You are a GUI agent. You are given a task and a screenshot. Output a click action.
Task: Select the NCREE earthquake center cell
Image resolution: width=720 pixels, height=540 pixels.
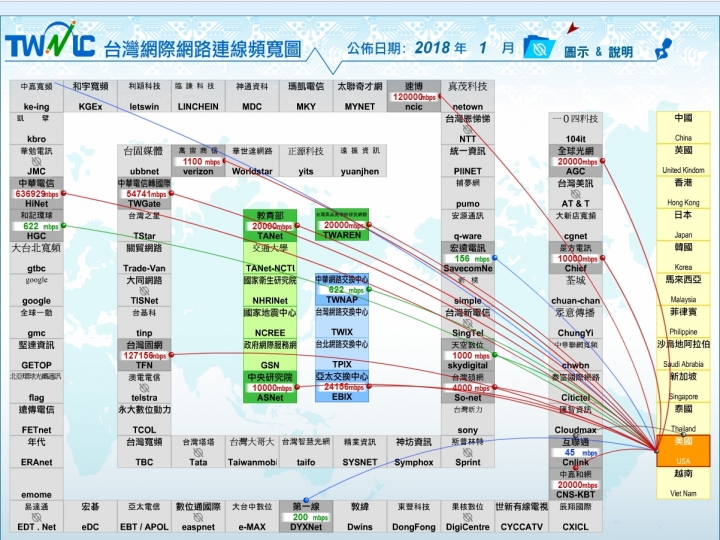coord(270,322)
